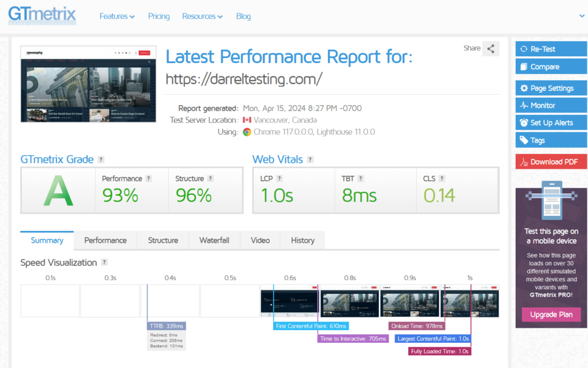Click the Web Vitals help icon
The image size is (588, 368).
[310, 160]
